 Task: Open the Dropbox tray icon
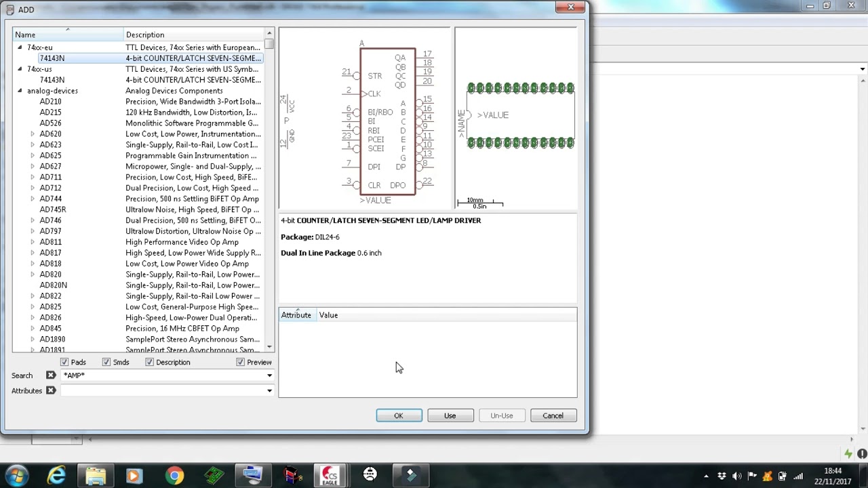pyautogui.click(x=722, y=476)
